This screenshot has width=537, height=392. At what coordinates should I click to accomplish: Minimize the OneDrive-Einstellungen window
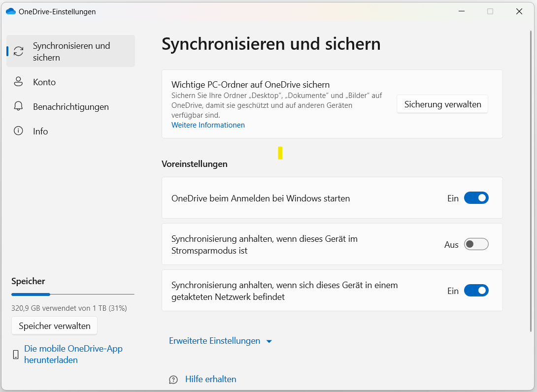point(462,11)
